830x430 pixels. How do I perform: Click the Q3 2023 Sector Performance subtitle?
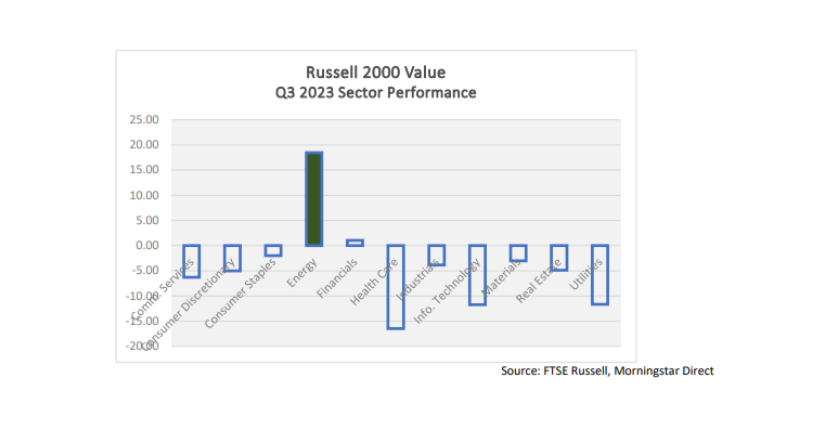(x=376, y=93)
